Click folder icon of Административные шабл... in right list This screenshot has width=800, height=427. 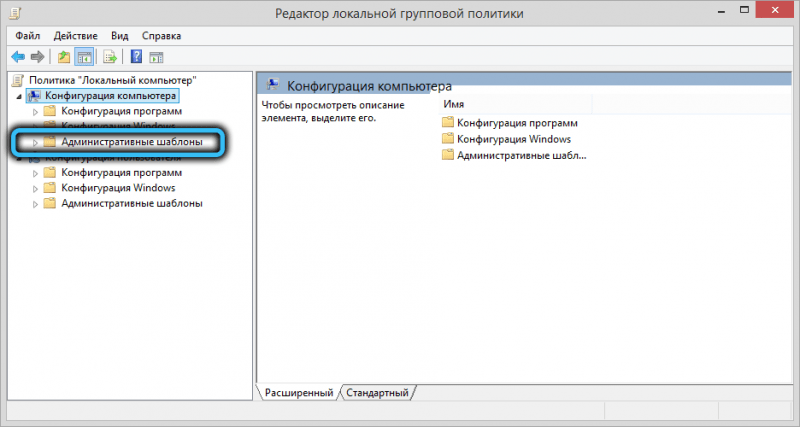coord(448,155)
